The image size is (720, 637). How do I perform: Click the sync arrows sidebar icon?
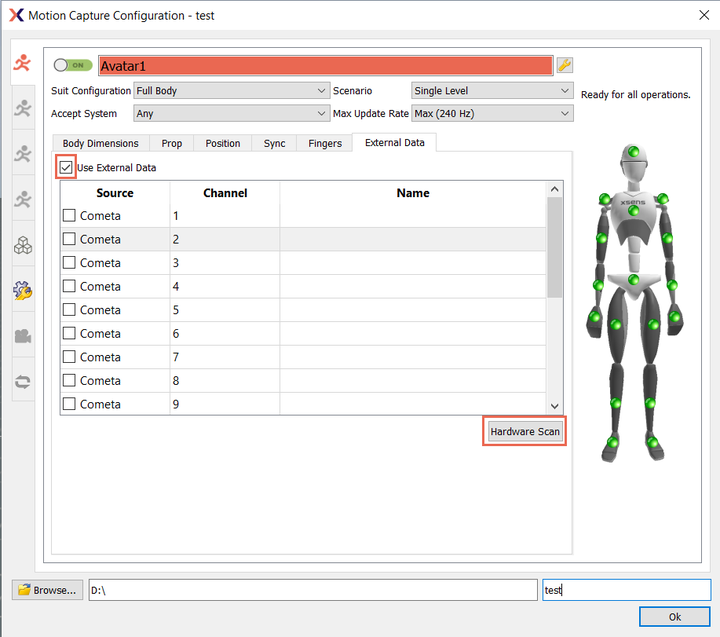pos(22,382)
